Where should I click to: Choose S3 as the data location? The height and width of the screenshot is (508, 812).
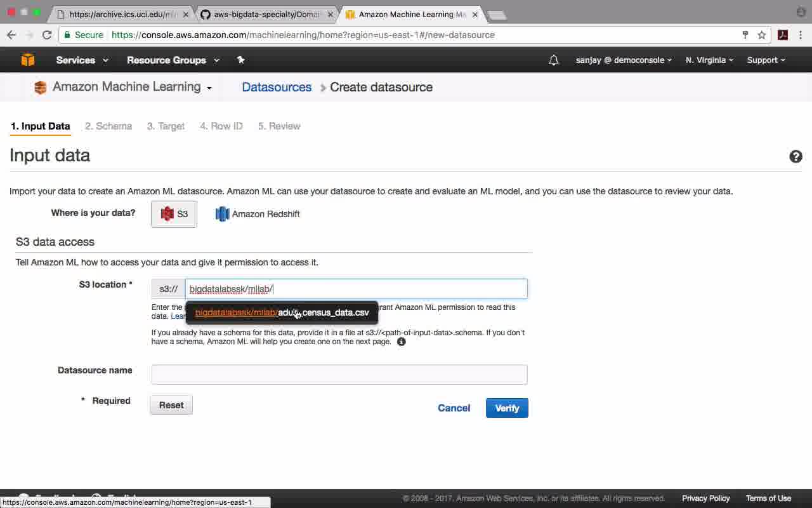pos(174,214)
